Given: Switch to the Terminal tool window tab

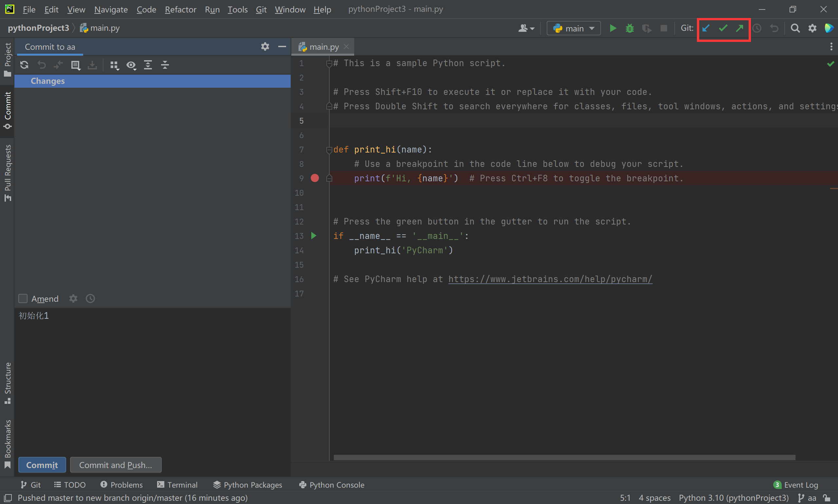Looking at the screenshot, I should point(177,485).
